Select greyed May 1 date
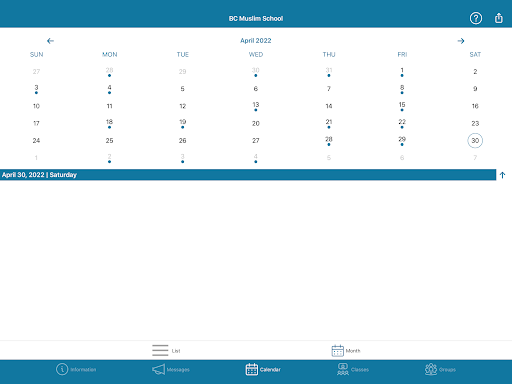 (36, 158)
